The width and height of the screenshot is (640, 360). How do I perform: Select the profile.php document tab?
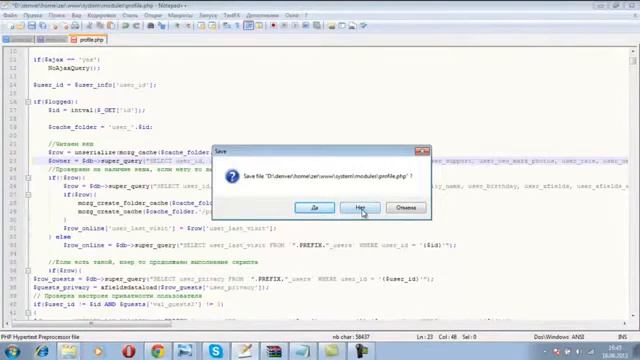pos(88,40)
